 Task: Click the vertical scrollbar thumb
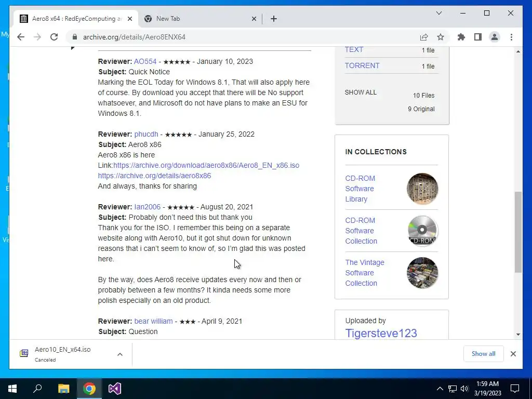coord(518,232)
